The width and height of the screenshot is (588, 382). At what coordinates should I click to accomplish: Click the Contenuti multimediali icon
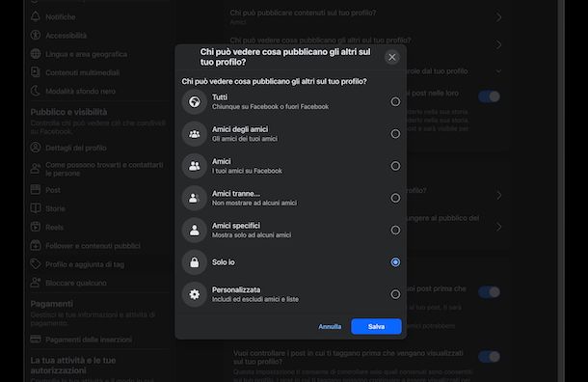click(36, 72)
